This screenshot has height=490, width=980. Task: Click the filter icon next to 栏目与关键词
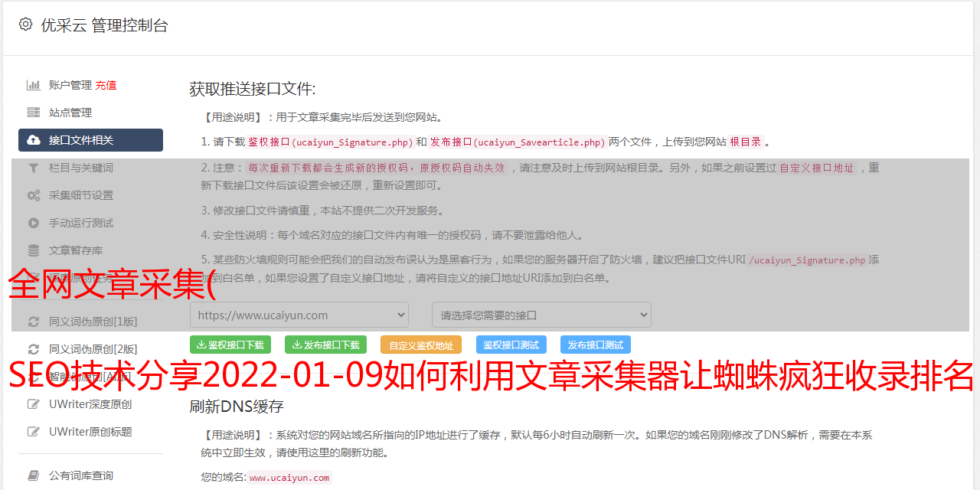pos(34,168)
